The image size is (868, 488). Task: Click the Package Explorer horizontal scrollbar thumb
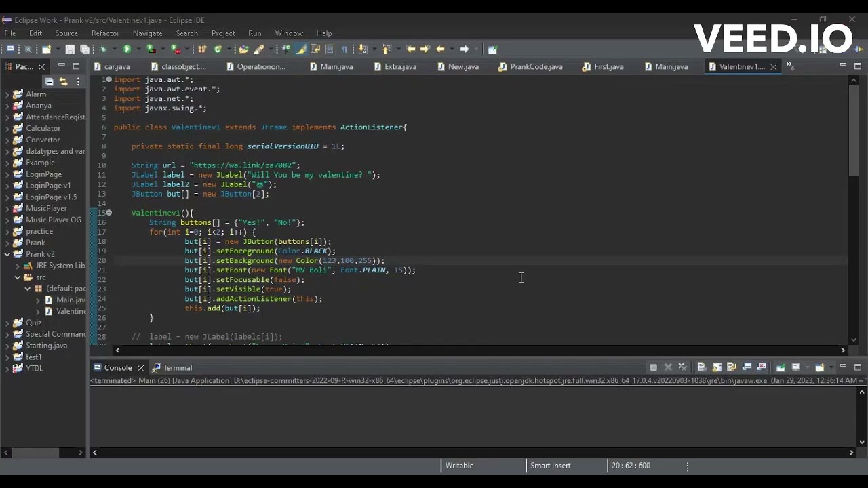[36, 452]
